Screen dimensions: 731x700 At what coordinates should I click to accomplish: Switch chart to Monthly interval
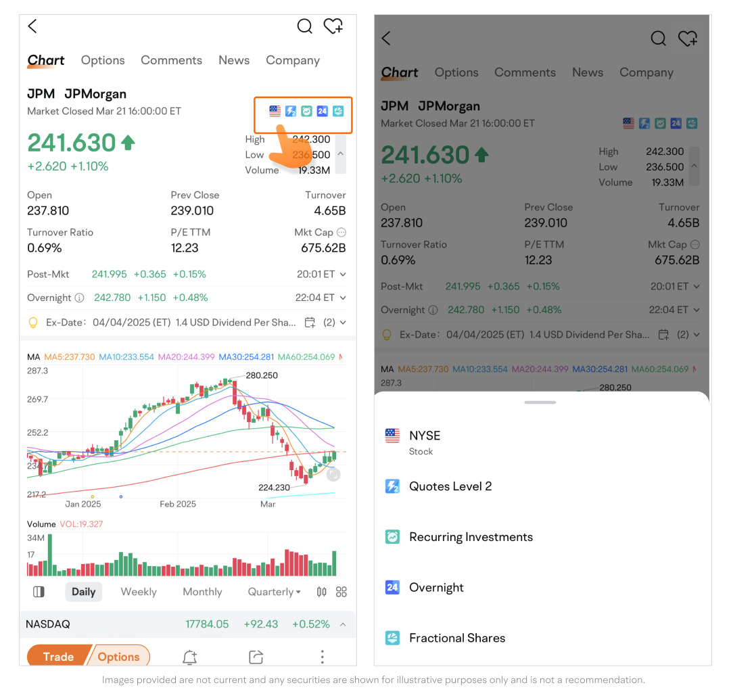tap(202, 592)
